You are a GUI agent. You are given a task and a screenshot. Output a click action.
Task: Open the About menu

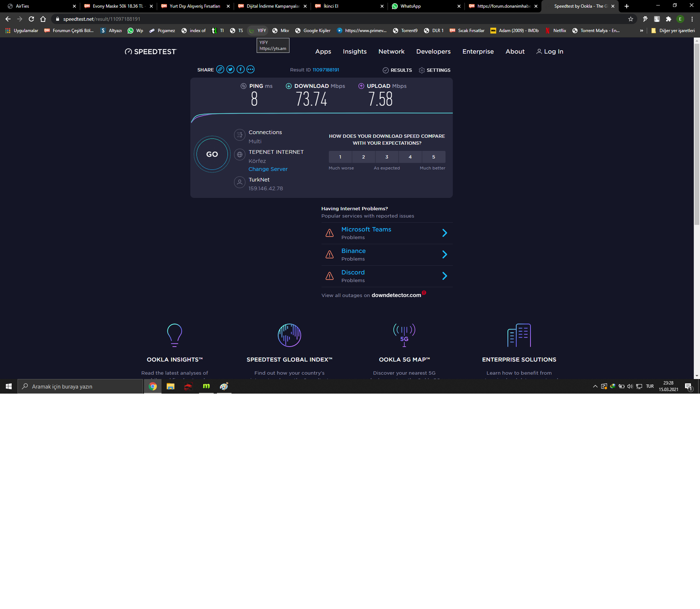point(515,52)
